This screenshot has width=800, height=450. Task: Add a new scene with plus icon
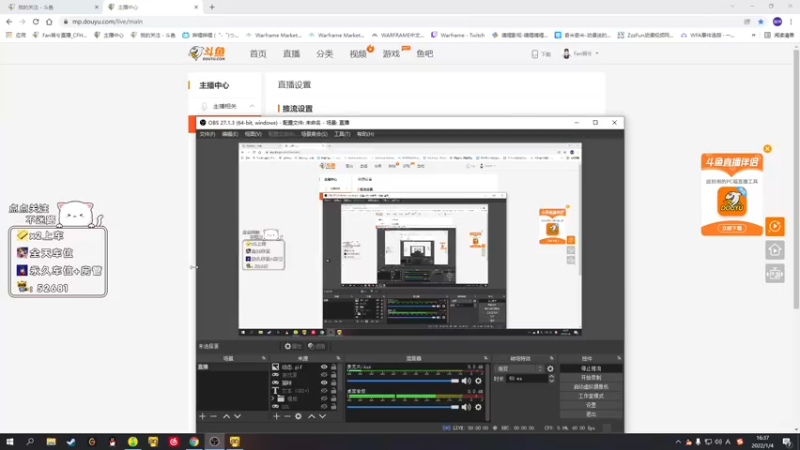point(203,416)
